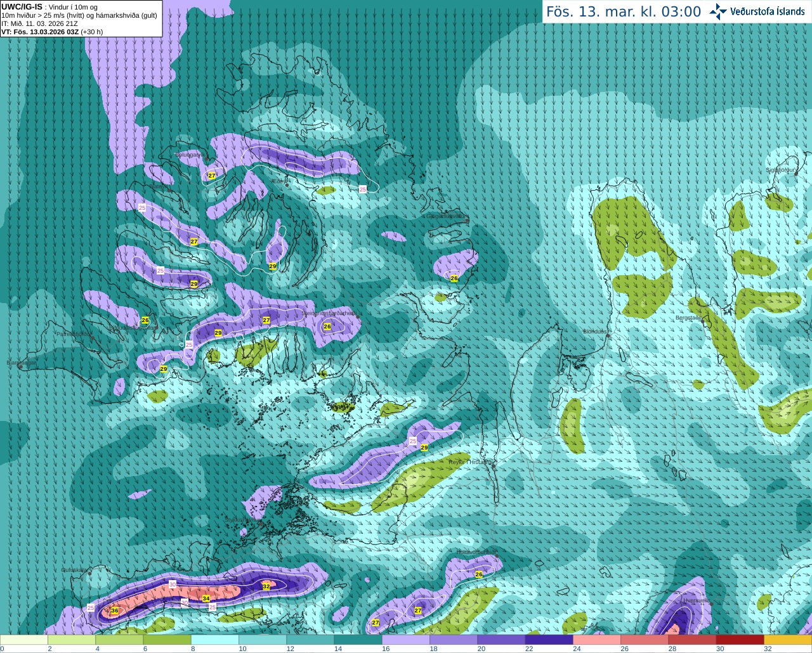The width and height of the screenshot is (812, 653).
Task: Pick the light purple 16–18 legend swatch
Action: [x=406, y=640]
